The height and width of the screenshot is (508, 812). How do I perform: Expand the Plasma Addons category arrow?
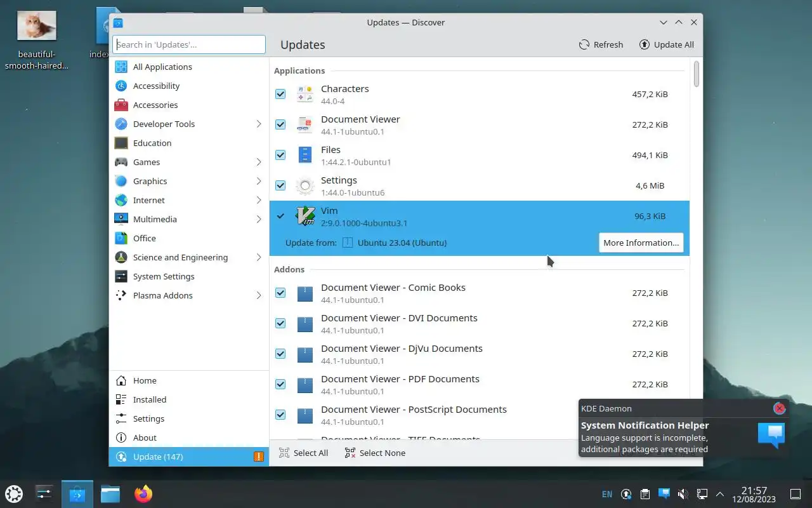(x=259, y=295)
